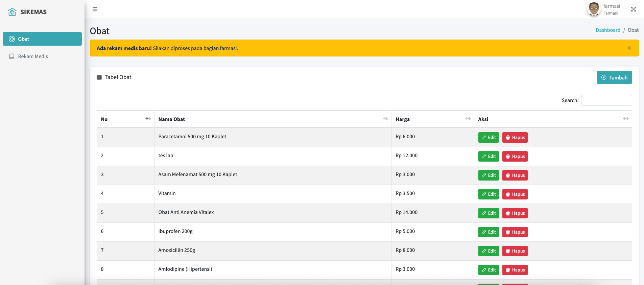Hapus the Obat Anti Anemia Vitalex row

(515, 213)
